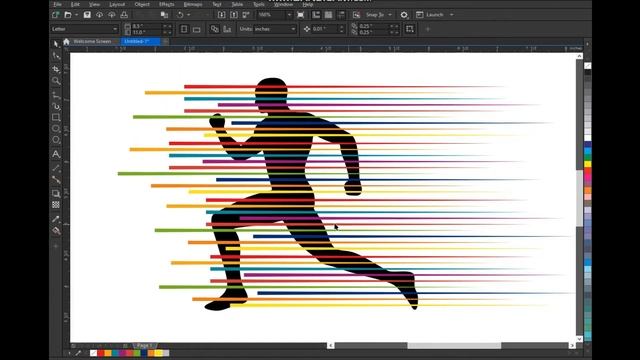Select the Rectangle tool
Screen dimensions: 640x360
coord(56,118)
